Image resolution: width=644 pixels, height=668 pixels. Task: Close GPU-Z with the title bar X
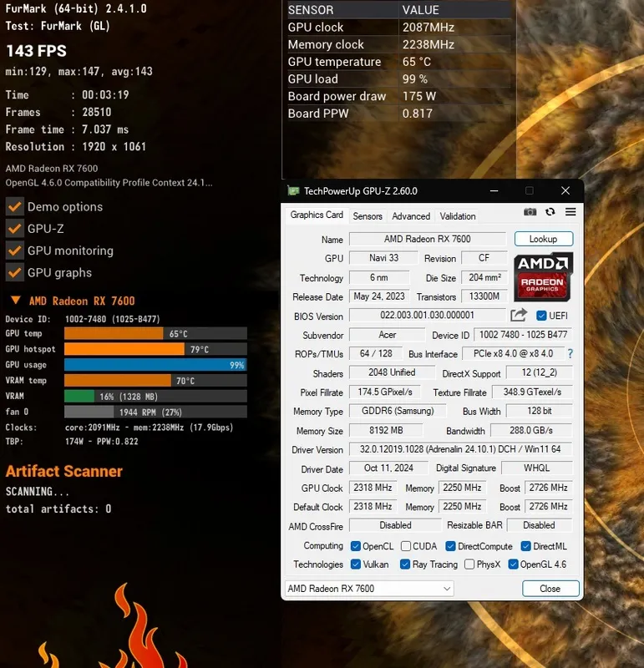[565, 190]
